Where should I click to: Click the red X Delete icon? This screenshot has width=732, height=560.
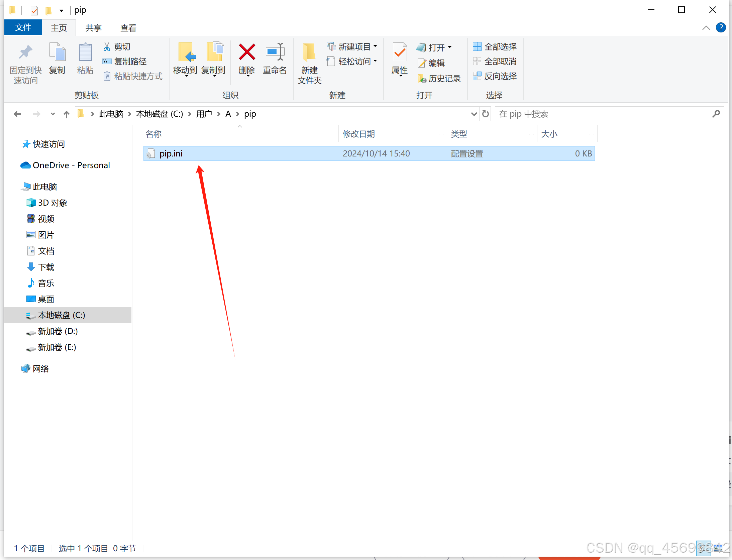point(247,52)
